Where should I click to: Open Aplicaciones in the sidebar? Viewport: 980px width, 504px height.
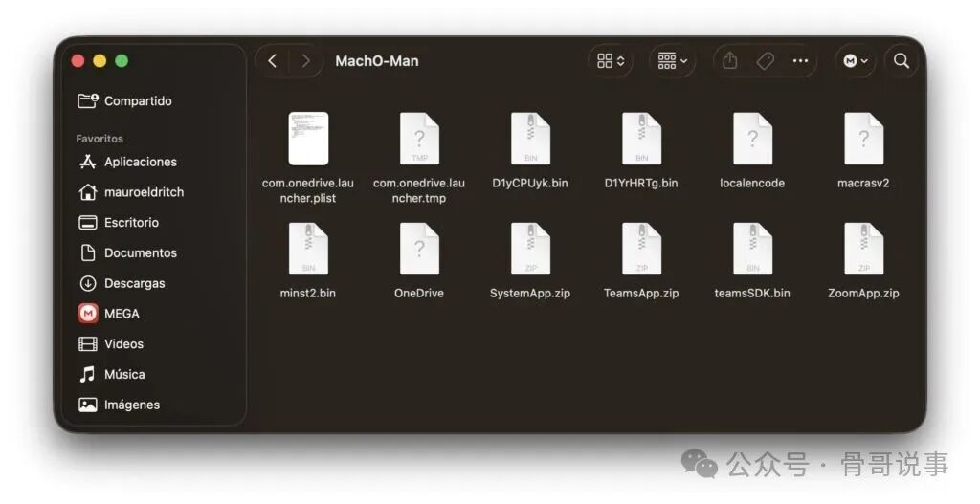[x=128, y=162]
